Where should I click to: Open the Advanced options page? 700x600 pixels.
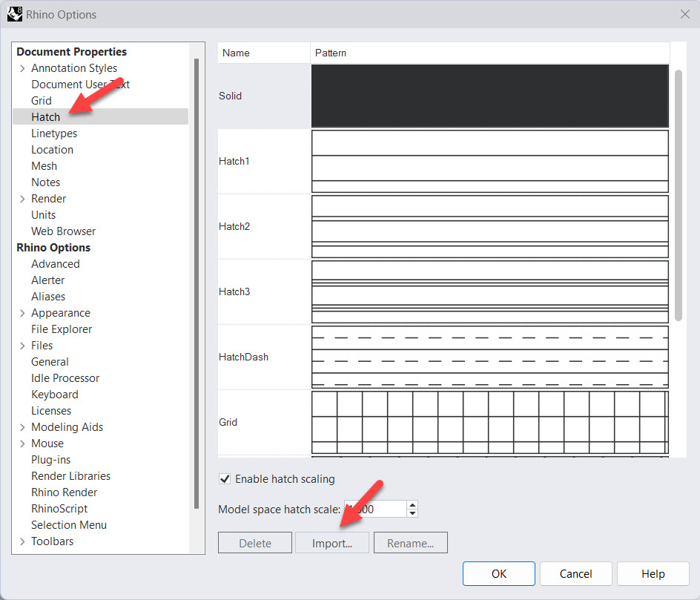[56, 264]
